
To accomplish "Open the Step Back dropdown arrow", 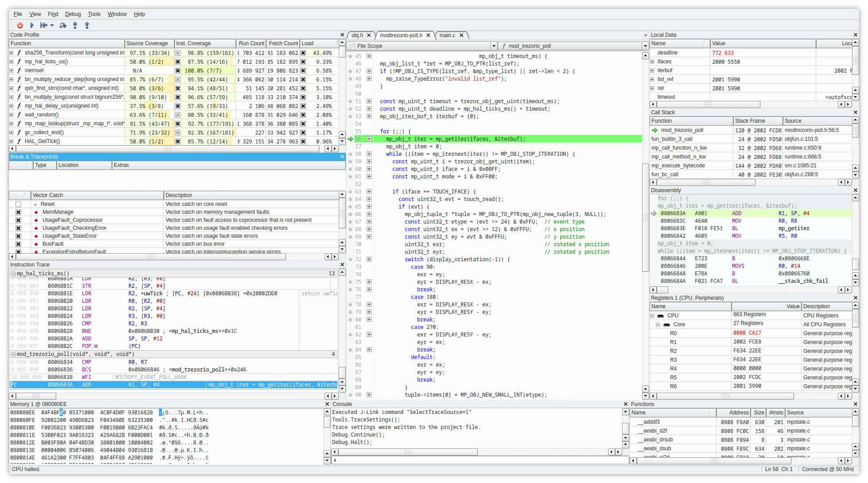I will [52, 25].
